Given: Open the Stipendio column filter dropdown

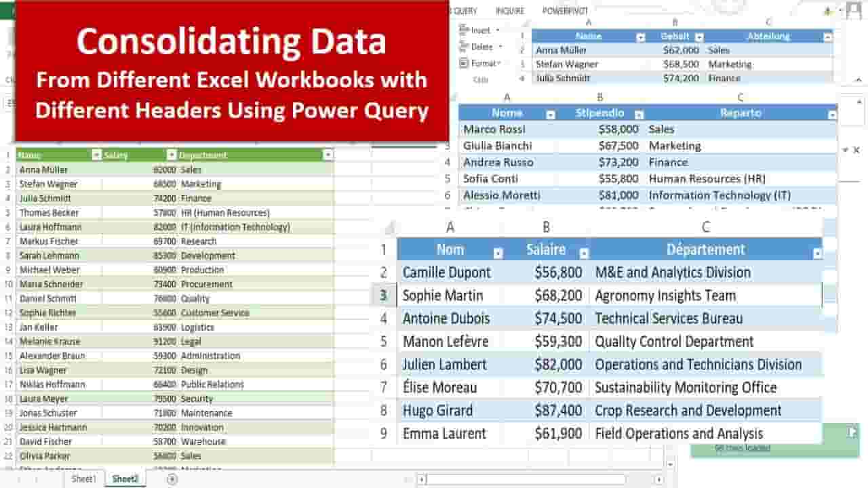Looking at the screenshot, I should (x=638, y=115).
